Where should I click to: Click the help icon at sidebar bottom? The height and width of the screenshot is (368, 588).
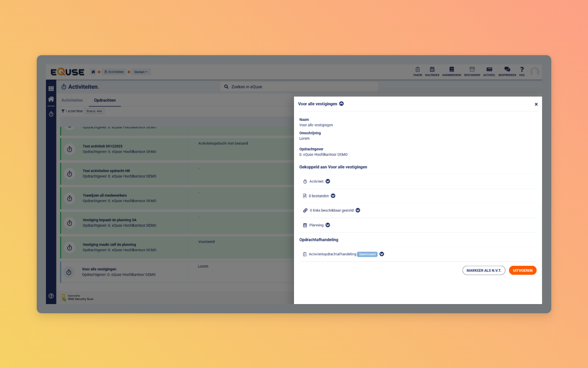tap(51, 296)
